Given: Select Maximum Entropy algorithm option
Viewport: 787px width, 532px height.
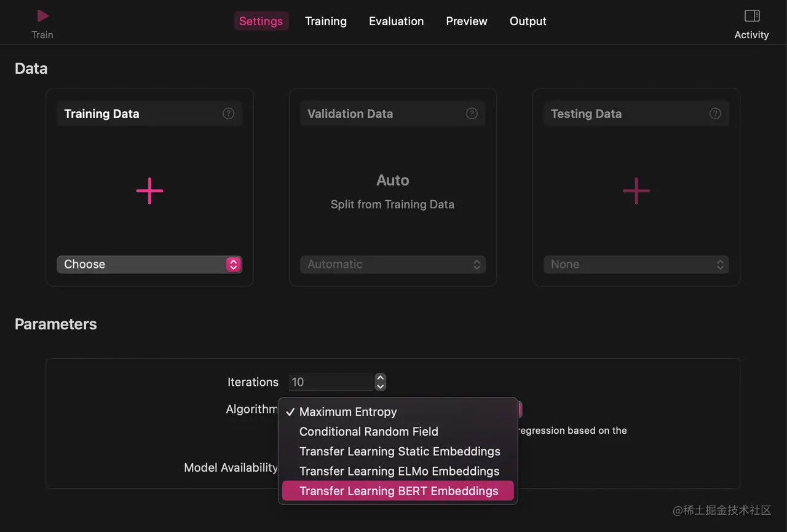Looking at the screenshot, I should pos(348,412).
